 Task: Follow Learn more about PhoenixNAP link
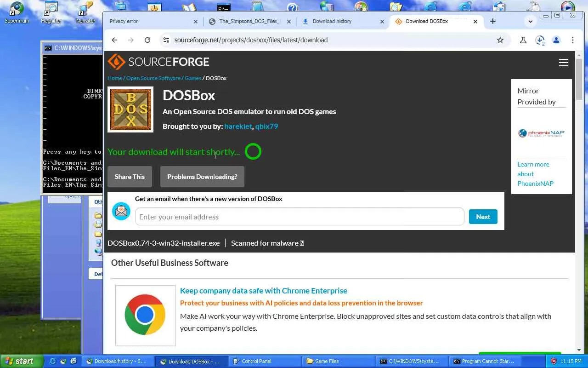point(535,174)
